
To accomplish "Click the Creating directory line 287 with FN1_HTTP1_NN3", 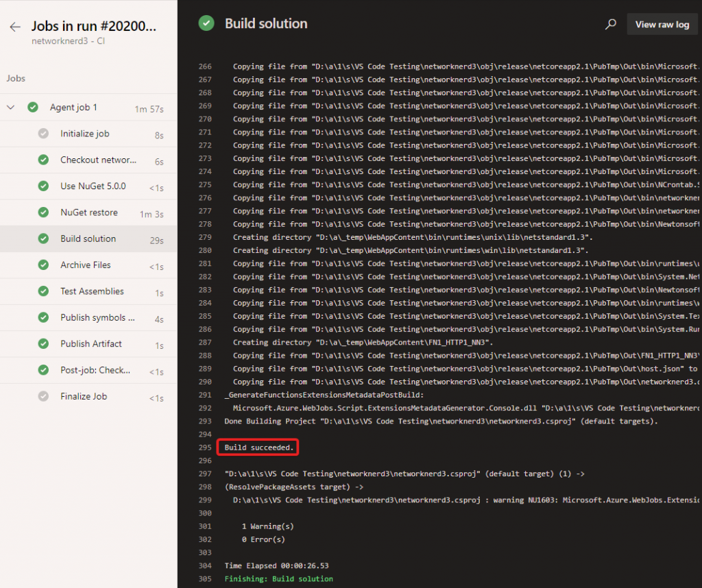I will pyautogui.click(x=363, y=343).
